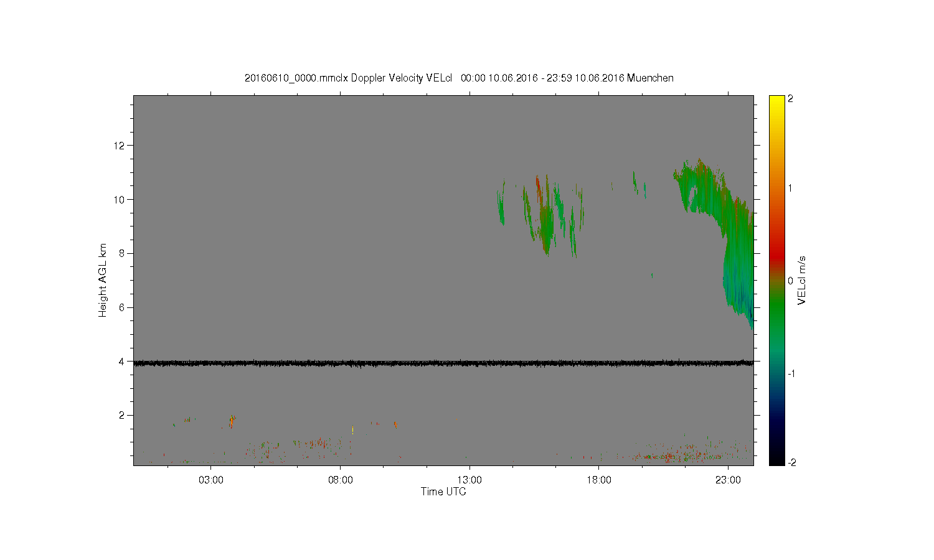The width and height of the screenshot is (934, 560).
Task: Click the height tick label 4
Action: coord(122,361)
